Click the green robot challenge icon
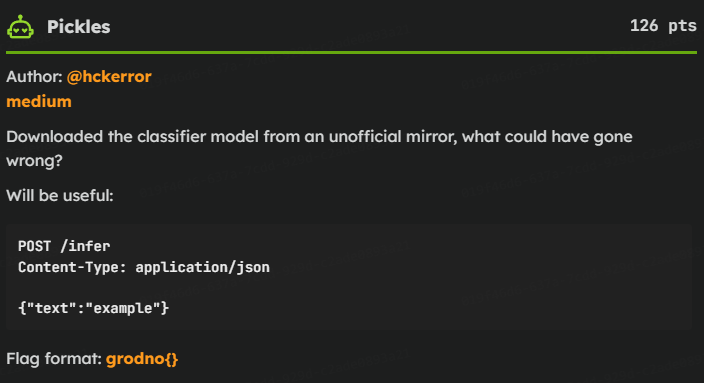Image resolution: width=704 pixels, height=383 pixels. [20, 27]
